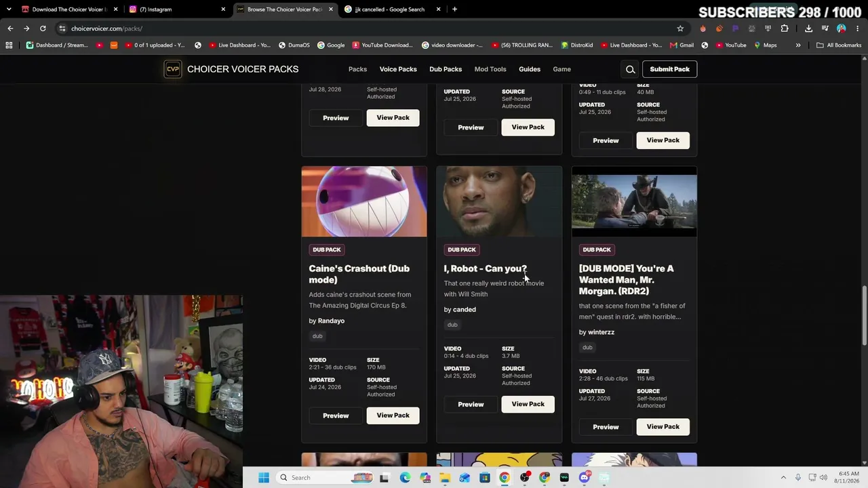Click the Caine's Crashout thumbnail image
The image size is (868, 488).
coord(364,202)
